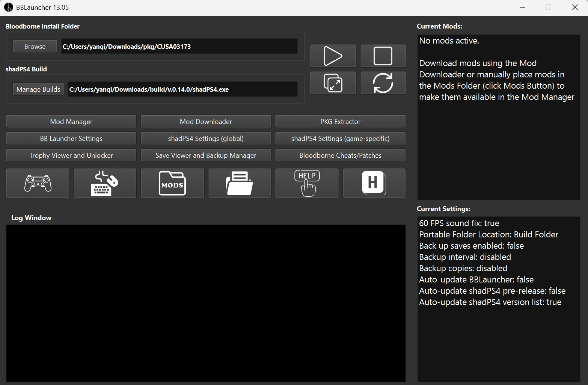
Task: Click the Play button to launch Bloodborne
Action: [x=333, y=56]
